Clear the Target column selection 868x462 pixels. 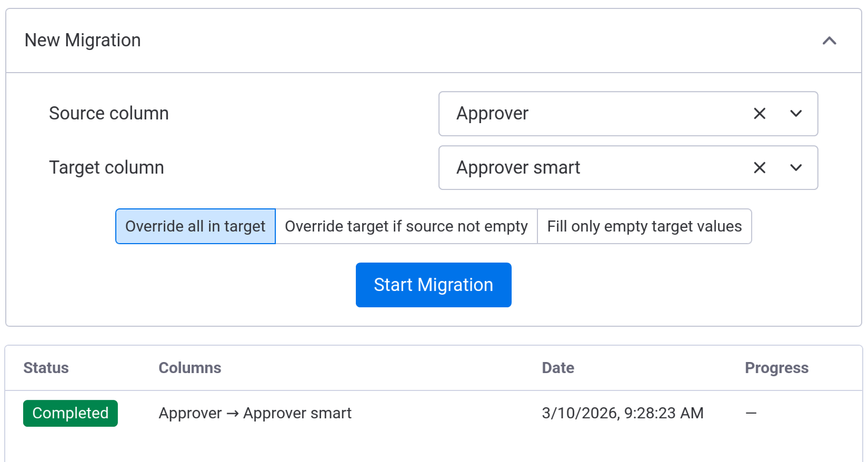coord(759,168)
